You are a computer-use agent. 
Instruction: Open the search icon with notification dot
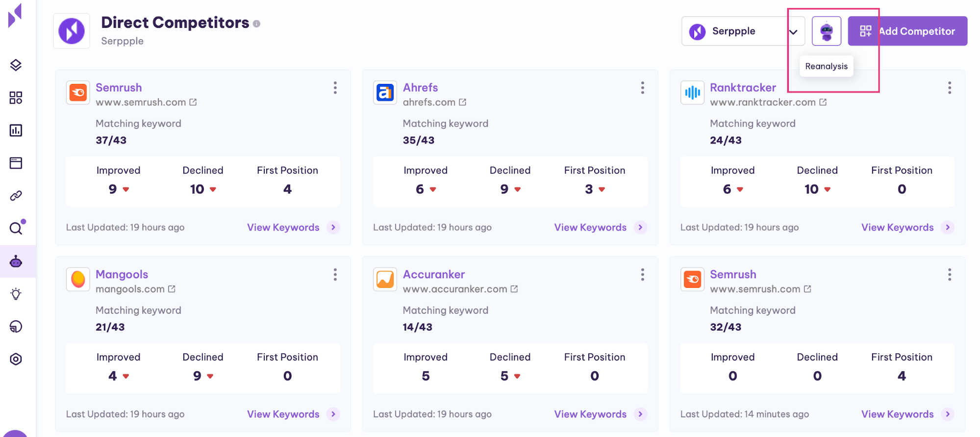(17, 228)
